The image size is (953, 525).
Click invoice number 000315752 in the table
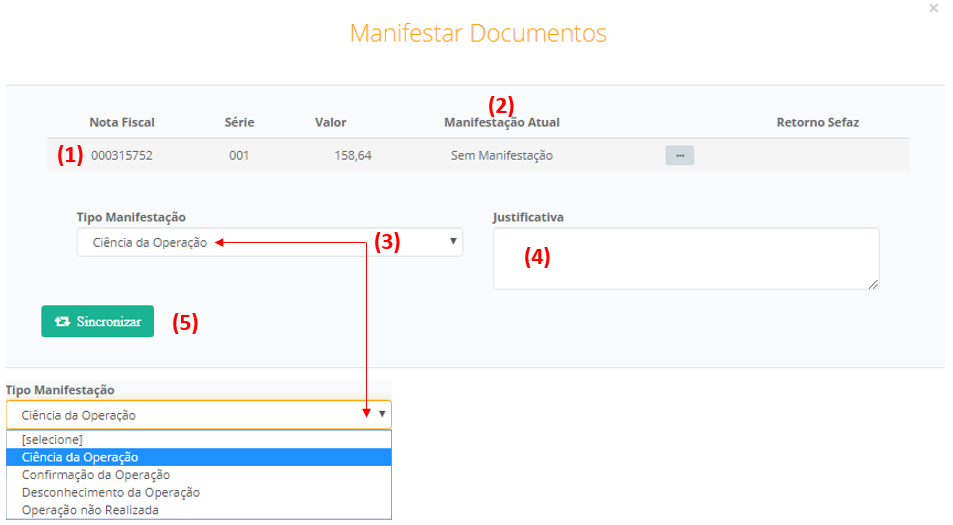(121, 156)
